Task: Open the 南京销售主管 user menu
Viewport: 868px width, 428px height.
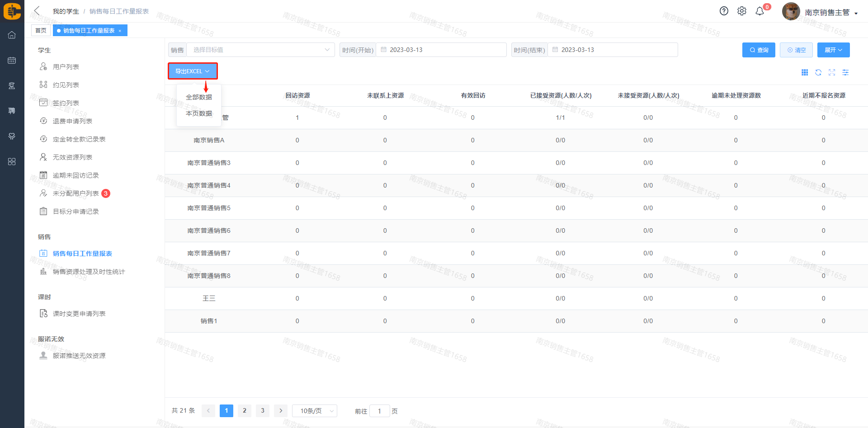Action: pyautogui.click(x=830, y=13)
